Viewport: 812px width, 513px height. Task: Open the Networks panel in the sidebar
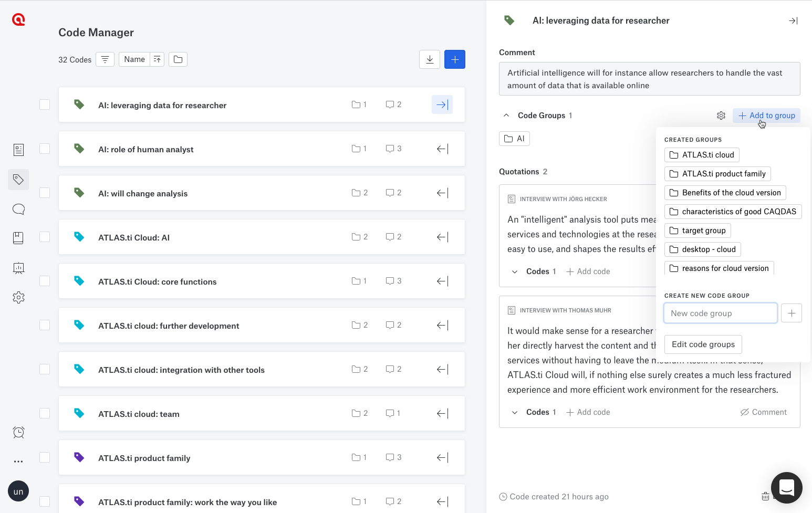(x=18, y=268)
